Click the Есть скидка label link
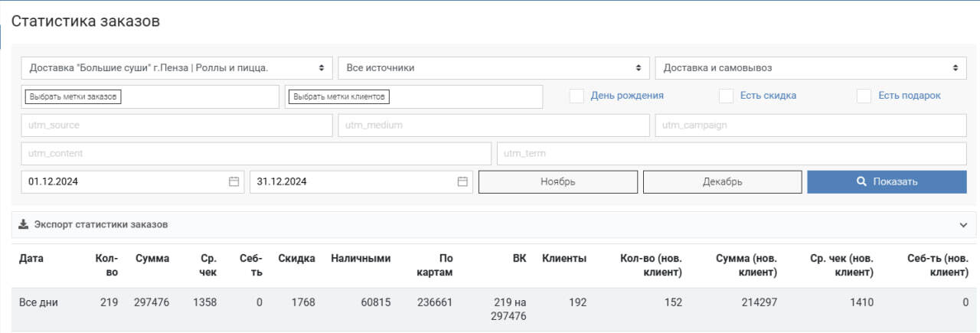This screenshot has height=333, width=980. (768, 96)
